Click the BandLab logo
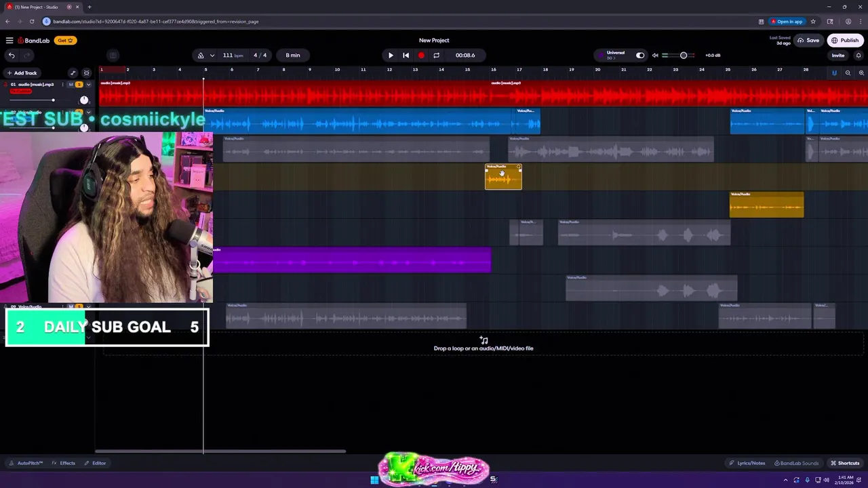This screenshot has width=868, height=488. (x=34, y=41)
